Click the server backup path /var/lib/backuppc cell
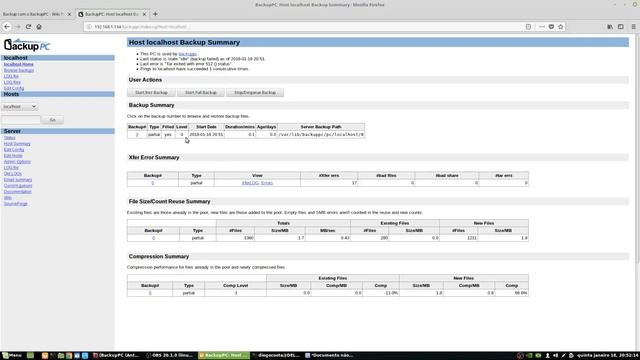The width and height of the screenshot is (640, 360). [321, 134]
